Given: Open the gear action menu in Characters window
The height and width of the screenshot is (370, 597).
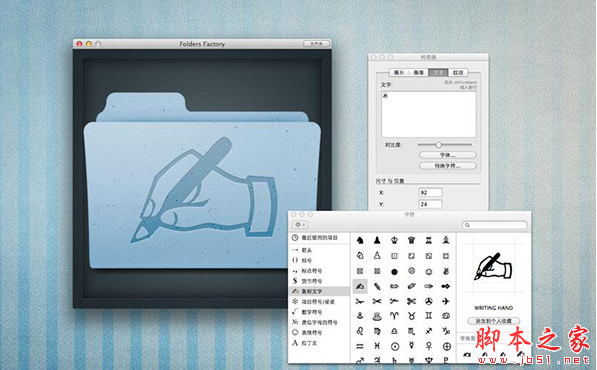Looking at the screenshot, I should tap(300, 225).
